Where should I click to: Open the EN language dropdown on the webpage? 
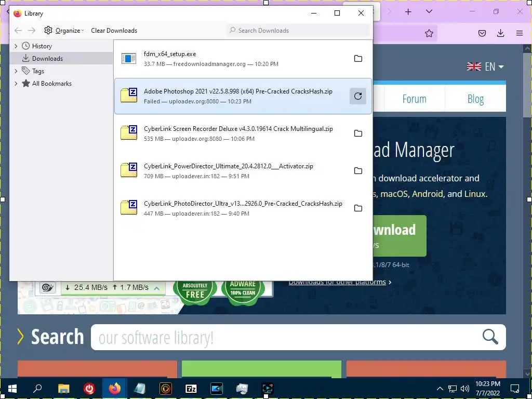click(485, 66)
